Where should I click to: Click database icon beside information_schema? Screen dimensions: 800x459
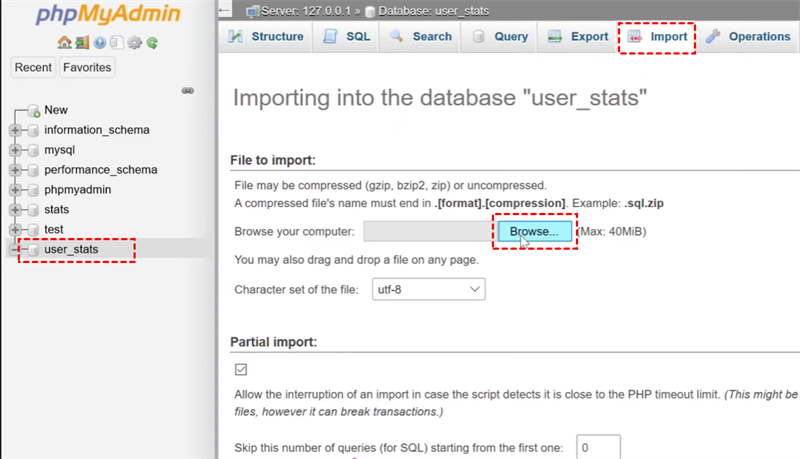(x=33, y=130)
